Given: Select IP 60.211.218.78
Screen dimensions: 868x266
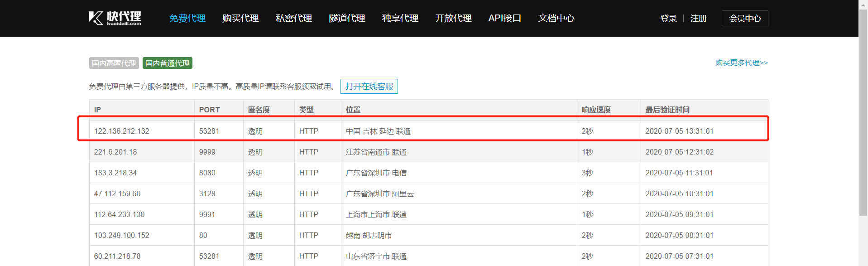Looking at the screenshot, I should point(117,256).
